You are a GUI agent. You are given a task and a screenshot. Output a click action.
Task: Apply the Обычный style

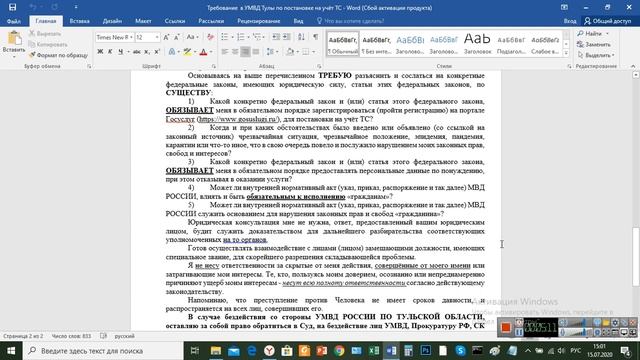(x=342, y=44)
